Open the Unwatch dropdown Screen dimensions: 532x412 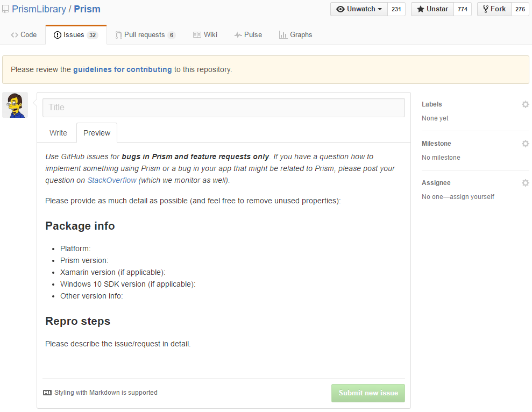point(359,9)
